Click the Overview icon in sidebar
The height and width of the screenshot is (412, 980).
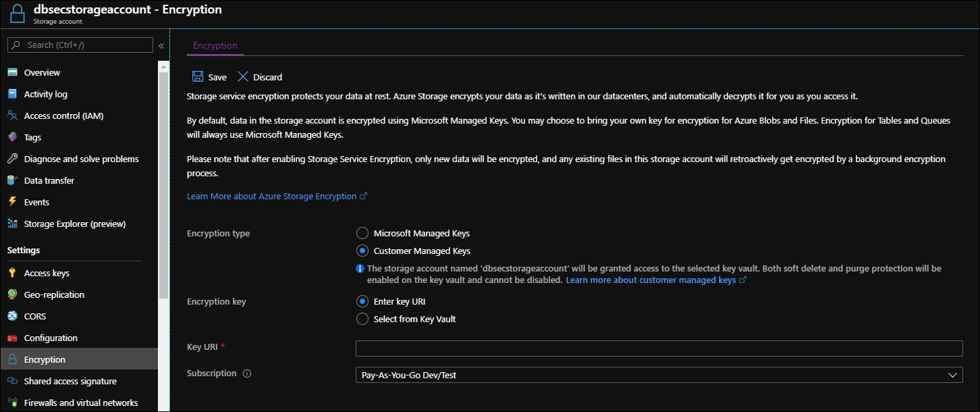pos(12,72)
